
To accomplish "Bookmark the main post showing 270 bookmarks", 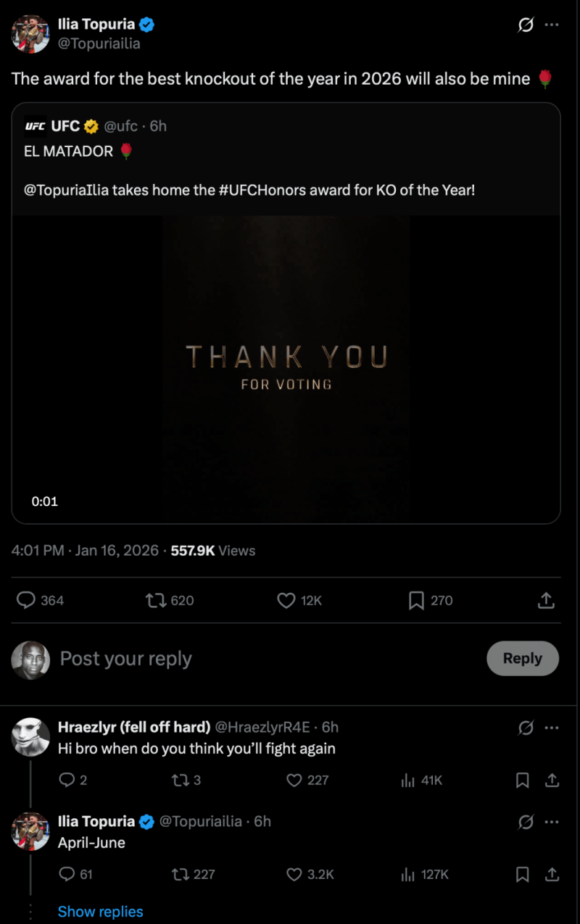I will (416, 600).
